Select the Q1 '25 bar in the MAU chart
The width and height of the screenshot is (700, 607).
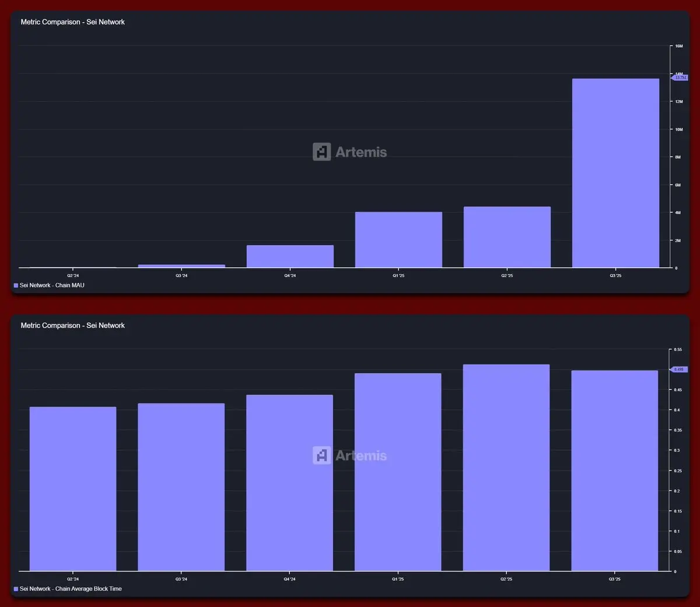pos(398,240)
